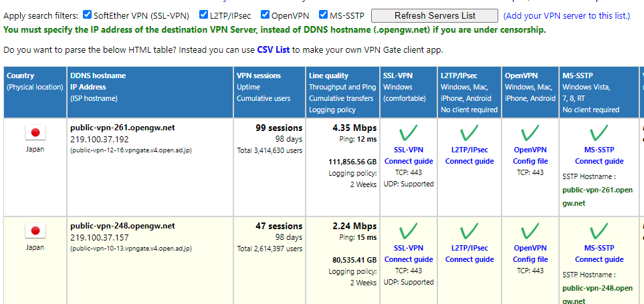This screenshot has height=304, width=644.
Task: Click the VPN sessions column header
Action: (270, 92)
